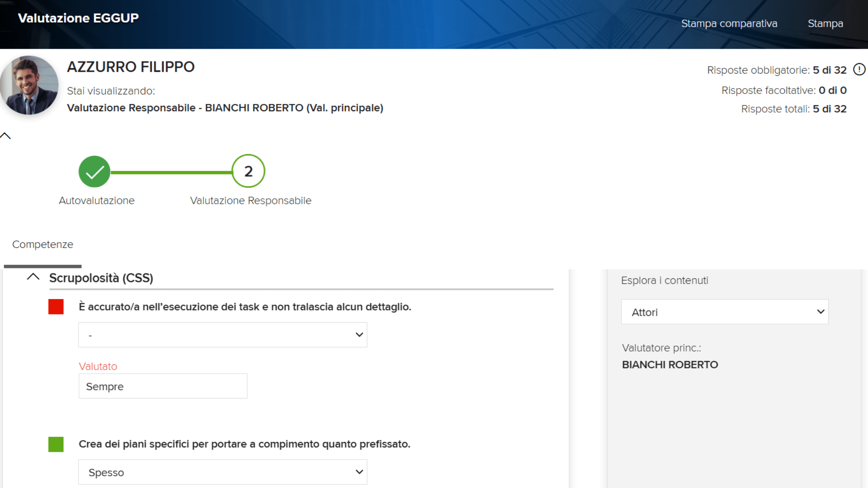Select step 2 Valutazione Responsabile circle
The width and height of the screenshot is (868, 488).
tap(248, 171)
